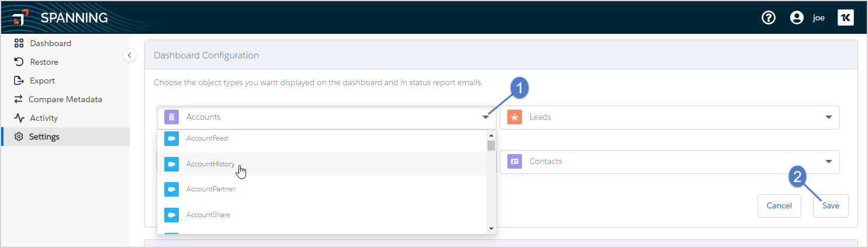Screen dimensions: 868x248
Task: Select AccountPartner from the list
Action: [322, 190]
